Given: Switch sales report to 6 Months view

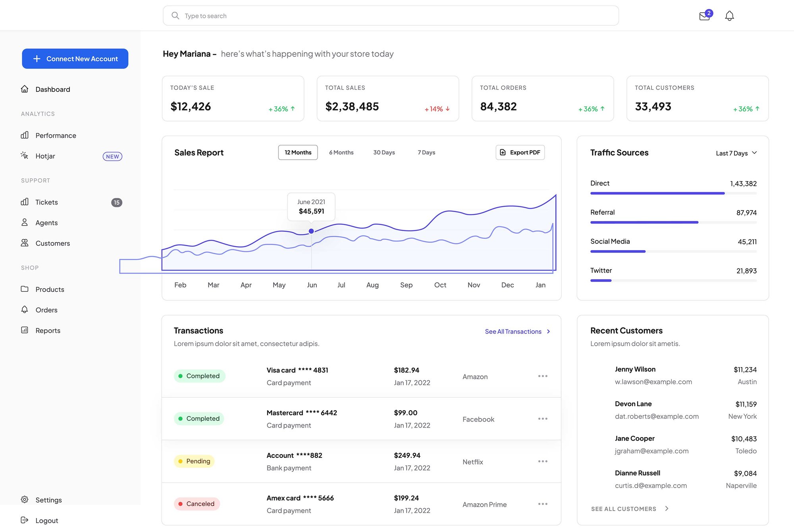Looking at the screenshot, I should 341,152.
